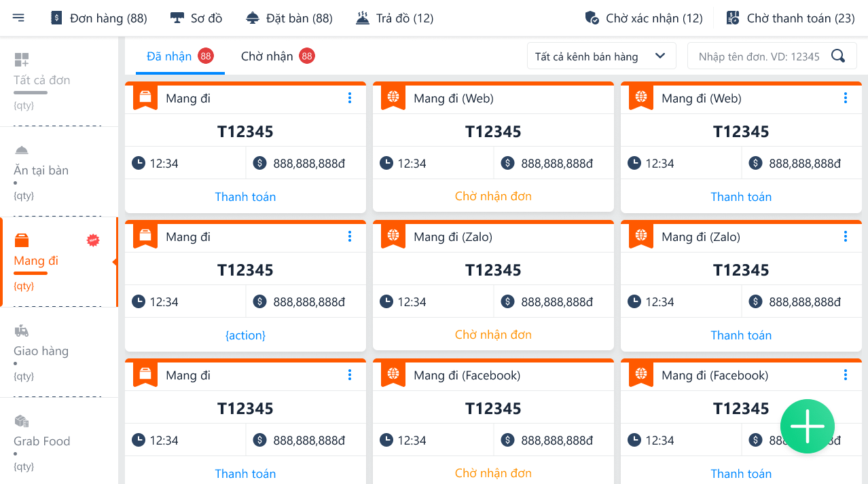Viewport: 868px width, 484px height.
Task: Click the search magnifier icon
Action: [838, 56]
